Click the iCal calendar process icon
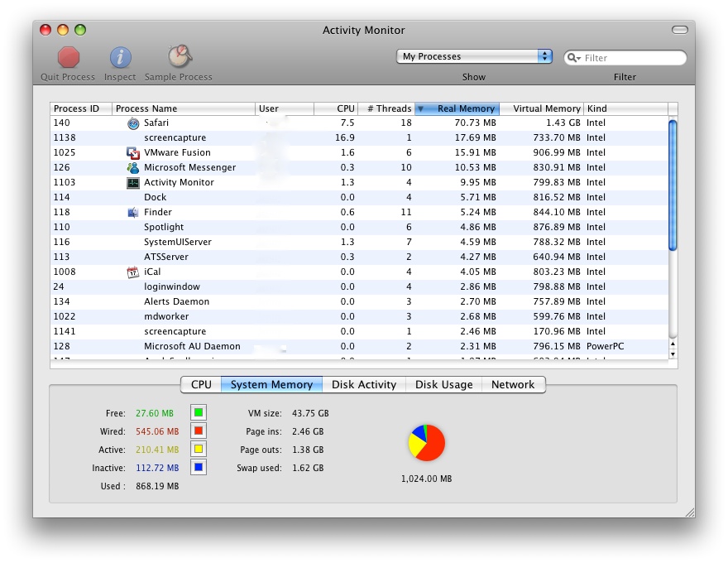This screenshot has width=728, height=563. (x=133, y=272)
